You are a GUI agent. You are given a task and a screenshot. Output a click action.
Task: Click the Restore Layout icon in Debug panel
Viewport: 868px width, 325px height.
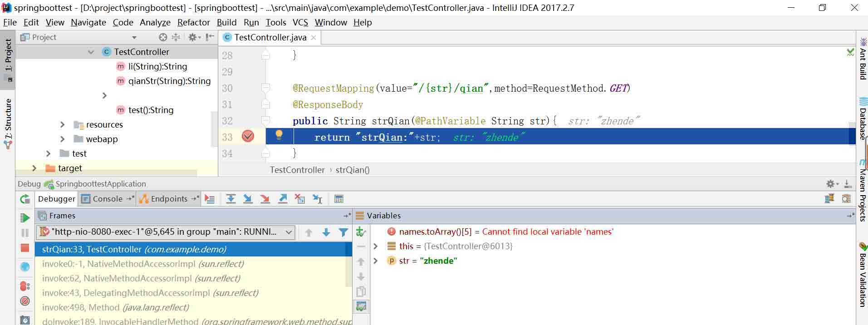pos(829,199)
